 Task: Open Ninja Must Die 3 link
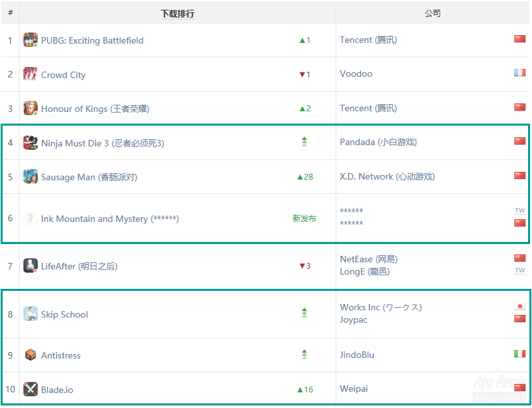[x=103, y=143]
